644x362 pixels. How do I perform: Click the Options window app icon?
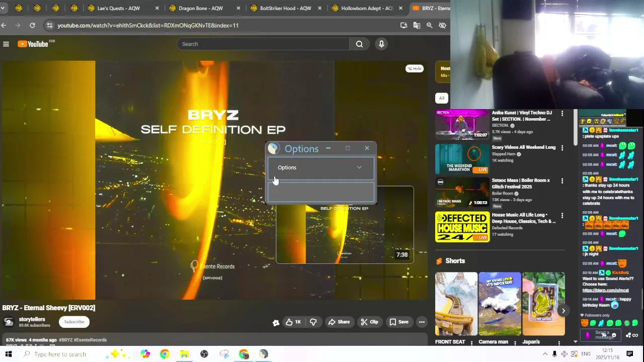click(273, 148)
